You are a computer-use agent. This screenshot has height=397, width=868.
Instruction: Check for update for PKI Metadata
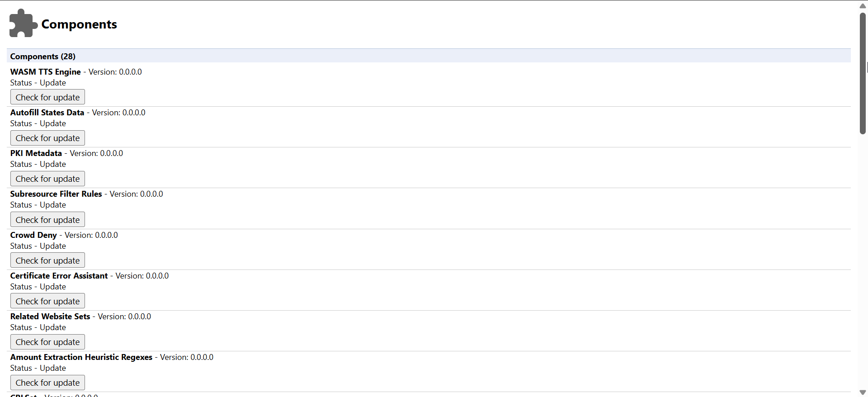(47, 179)
